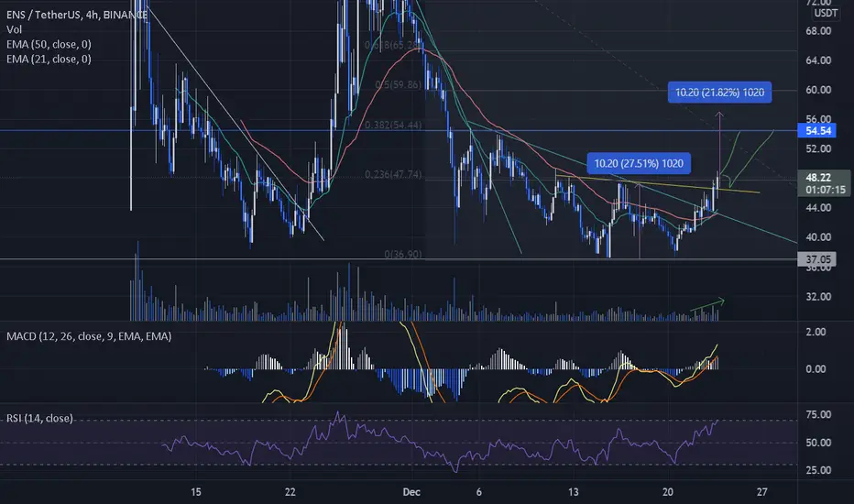The image size is (854, 504).
Task: Click the 15 date on the time axis
Action: [196, 492]
